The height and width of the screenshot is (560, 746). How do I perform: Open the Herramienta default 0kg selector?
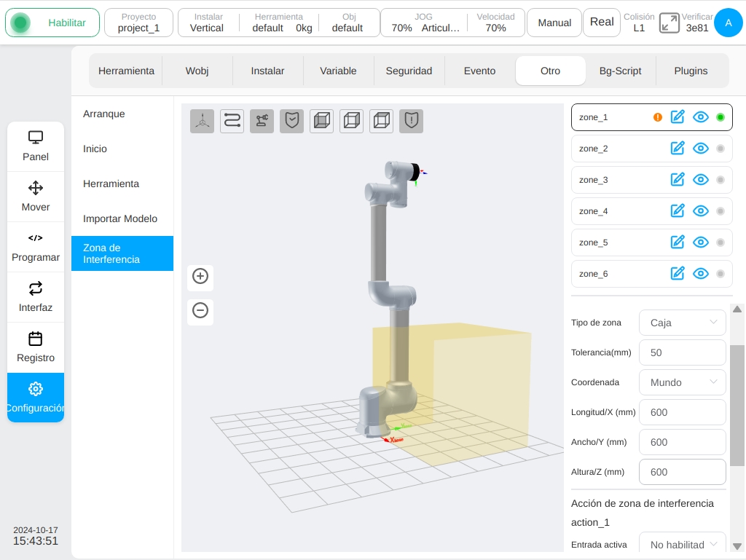(x=279, y=23)
